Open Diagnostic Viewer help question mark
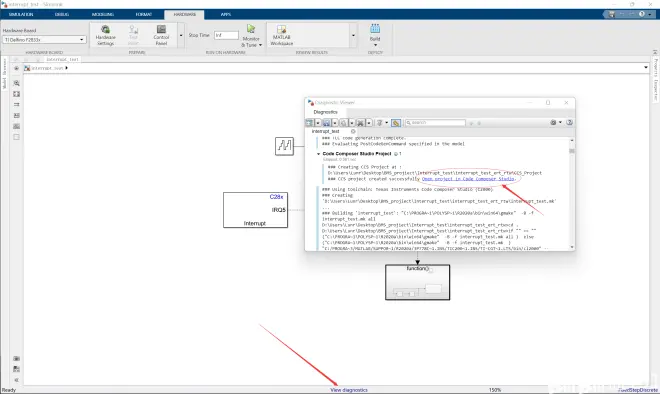Viewport: 660px width, 394px height. point(569,122)
